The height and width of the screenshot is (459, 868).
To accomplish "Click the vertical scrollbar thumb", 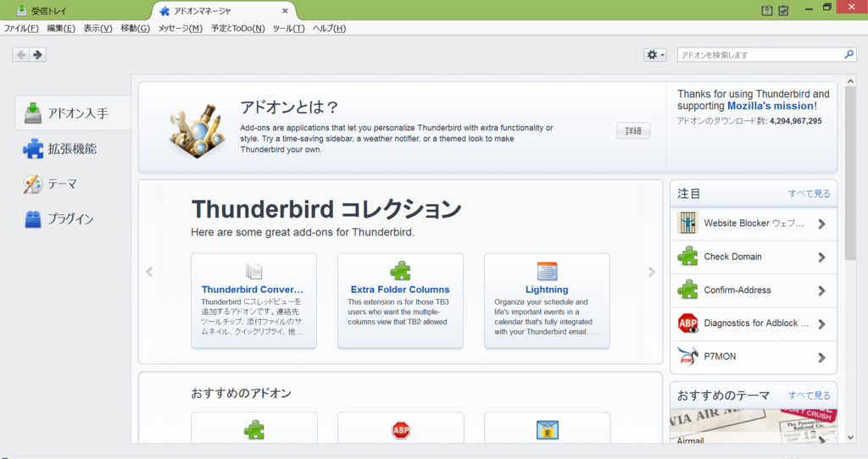I will [x=850, y=173].
